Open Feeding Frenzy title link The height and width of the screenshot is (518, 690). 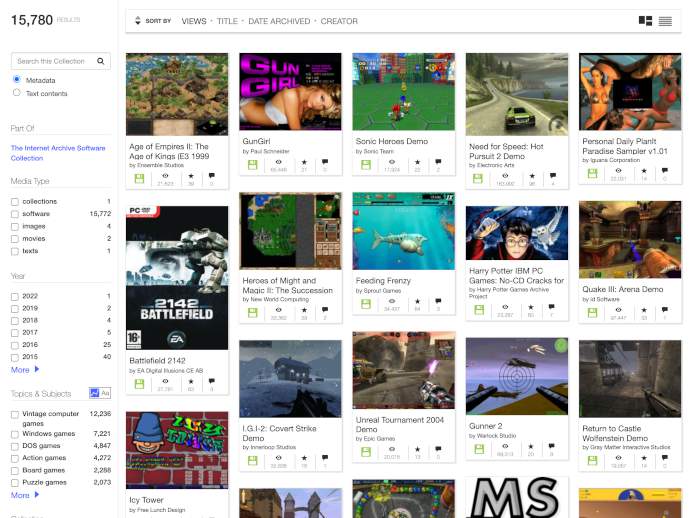pyautogui.click(x=383, y=280)
